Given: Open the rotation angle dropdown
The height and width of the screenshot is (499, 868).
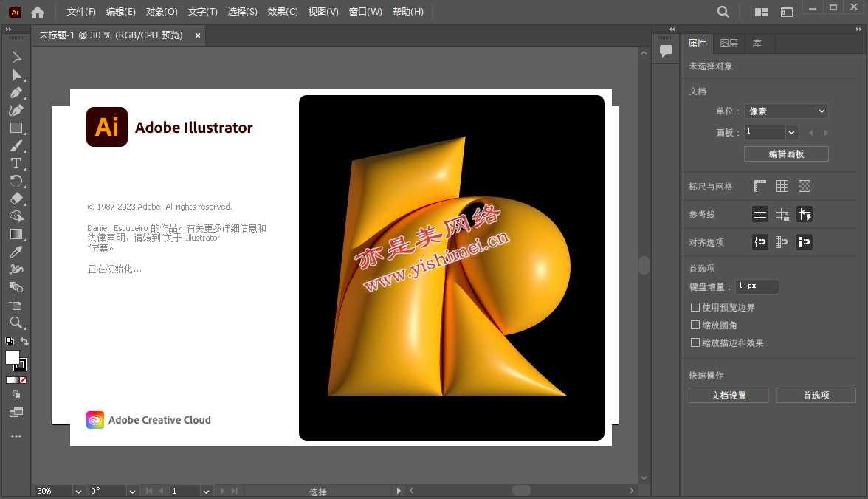Looking at the screenshot, I should [x=132, y=491].
